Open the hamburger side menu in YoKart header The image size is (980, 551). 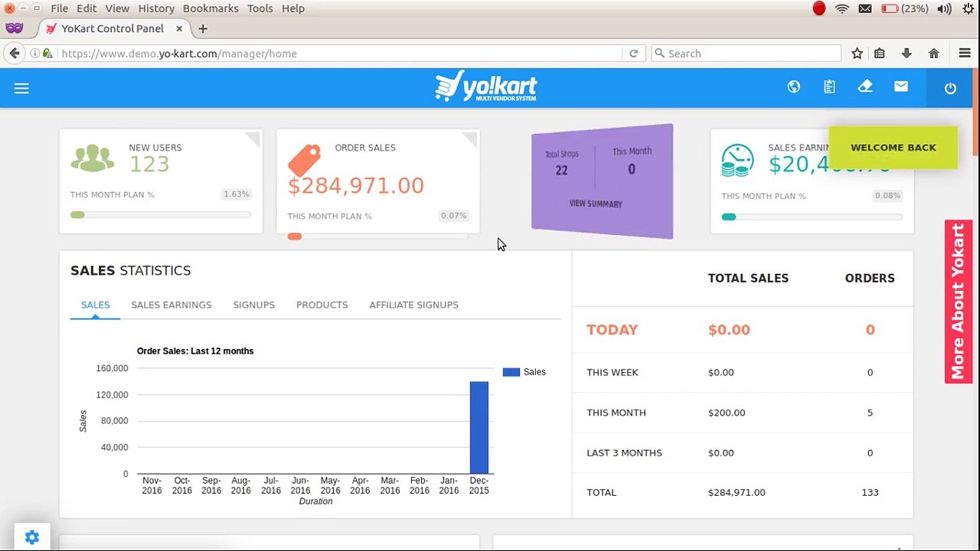pos(21,88)
